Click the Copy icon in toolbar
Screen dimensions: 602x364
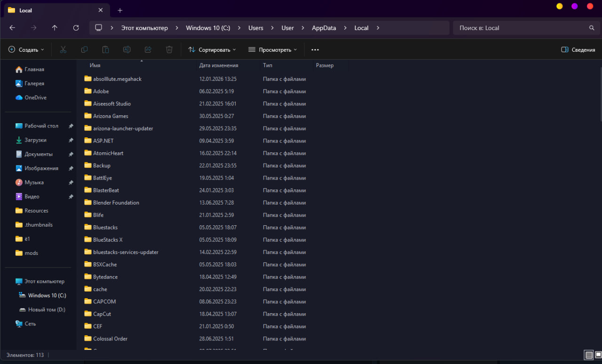coord(84,49)
